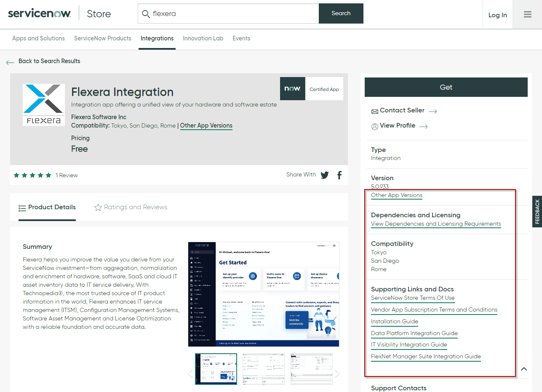
Task: Open the Innovation Lab tab
Action: 203,38
